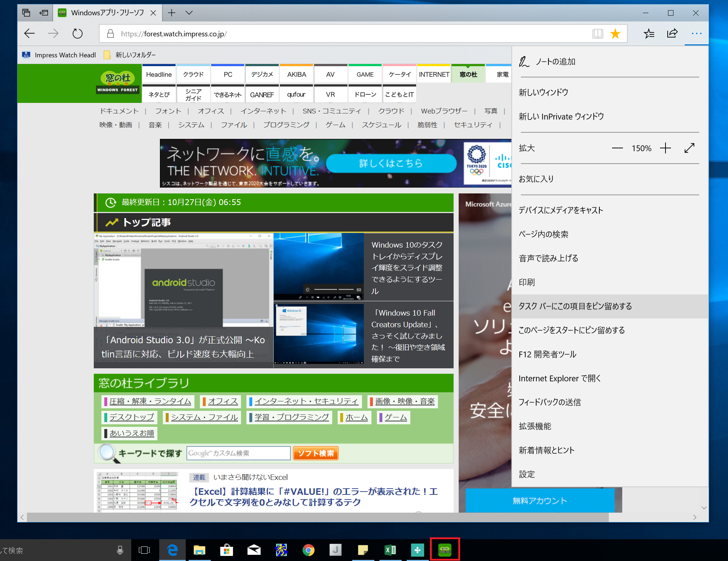Click the blue 無料アカウント button
Screen dimensions: 728x561
pyautogui.click(x=539, y=500)
